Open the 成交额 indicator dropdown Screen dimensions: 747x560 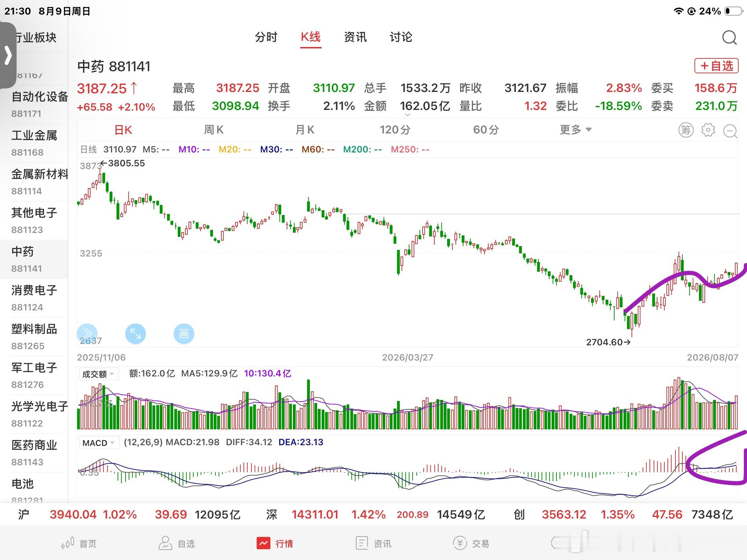click(x=99, y=374)
